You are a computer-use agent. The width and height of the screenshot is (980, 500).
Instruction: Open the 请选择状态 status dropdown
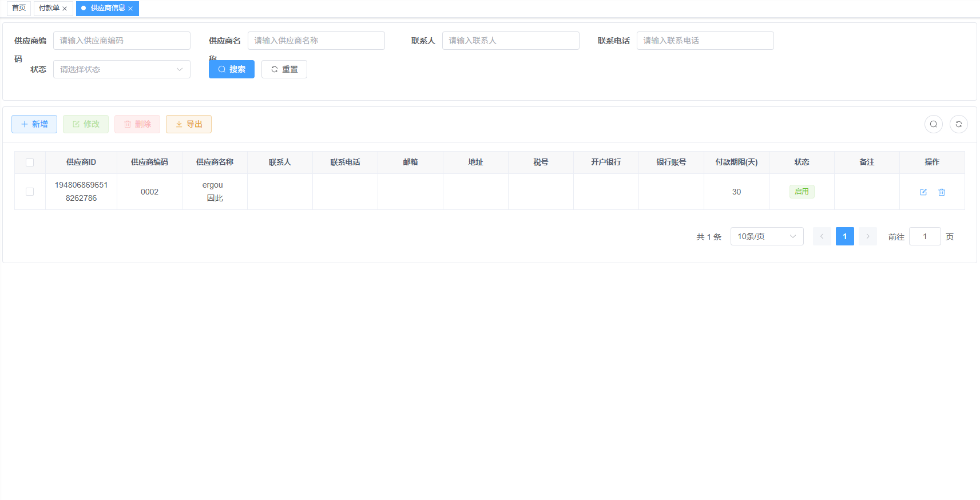tap(122, 69)
